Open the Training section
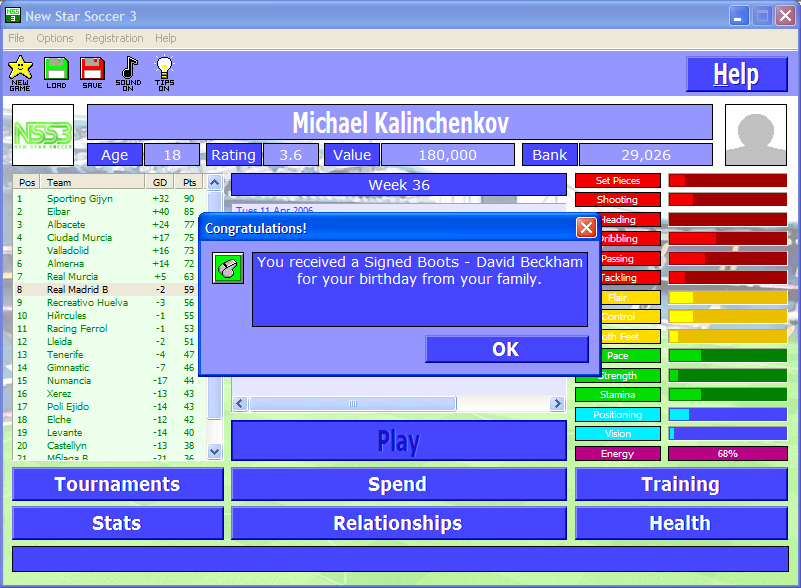Viewport: 801px width, 588px height. pos(680,484)
